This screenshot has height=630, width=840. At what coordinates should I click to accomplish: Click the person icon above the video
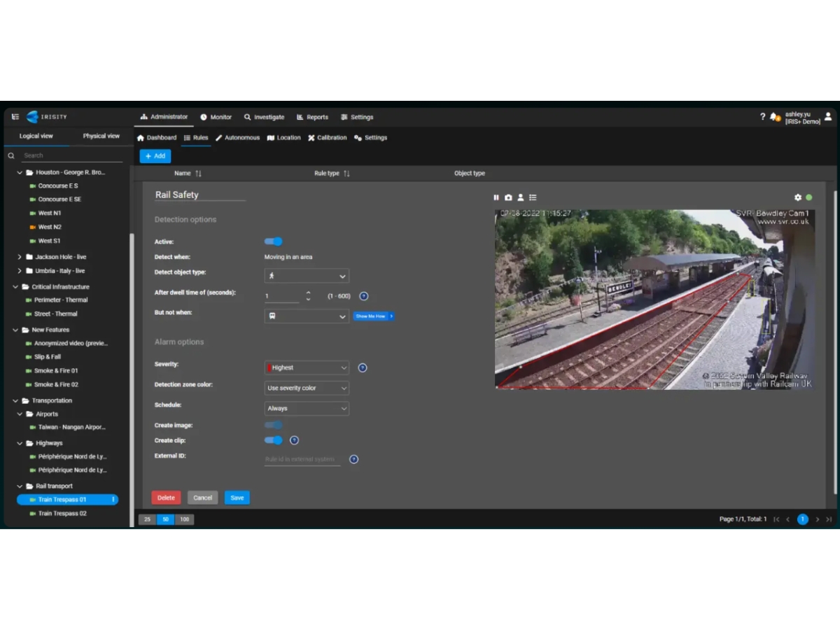[x=520, y=197]
